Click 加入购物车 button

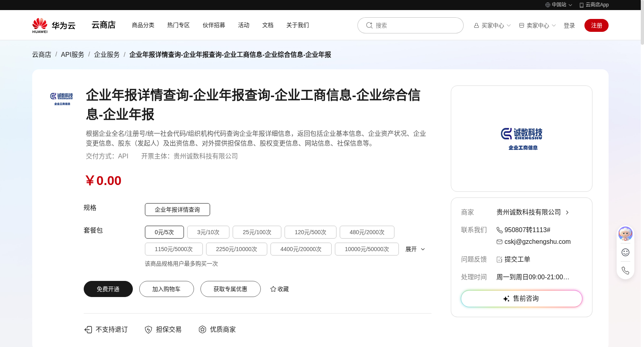click(x=166, y=289)
